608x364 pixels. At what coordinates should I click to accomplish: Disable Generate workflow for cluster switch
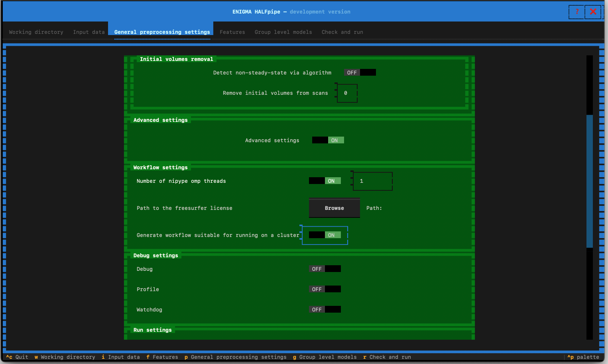(x=325, y=235)
